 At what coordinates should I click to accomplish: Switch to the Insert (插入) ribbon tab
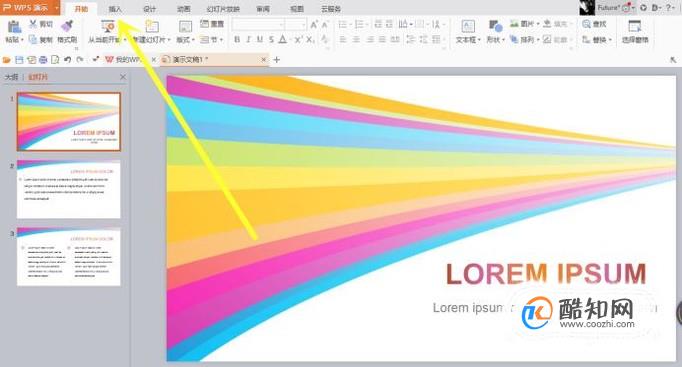[115, 9]
